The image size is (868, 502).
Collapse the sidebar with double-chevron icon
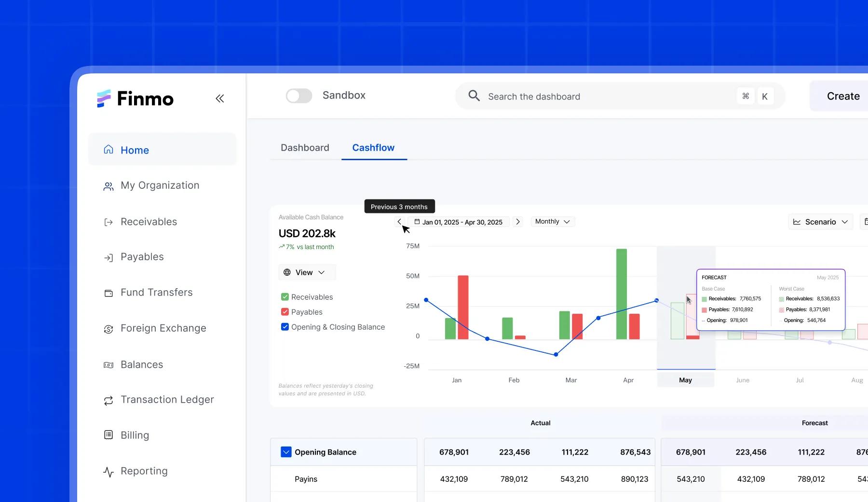click(x=219, y=98)
